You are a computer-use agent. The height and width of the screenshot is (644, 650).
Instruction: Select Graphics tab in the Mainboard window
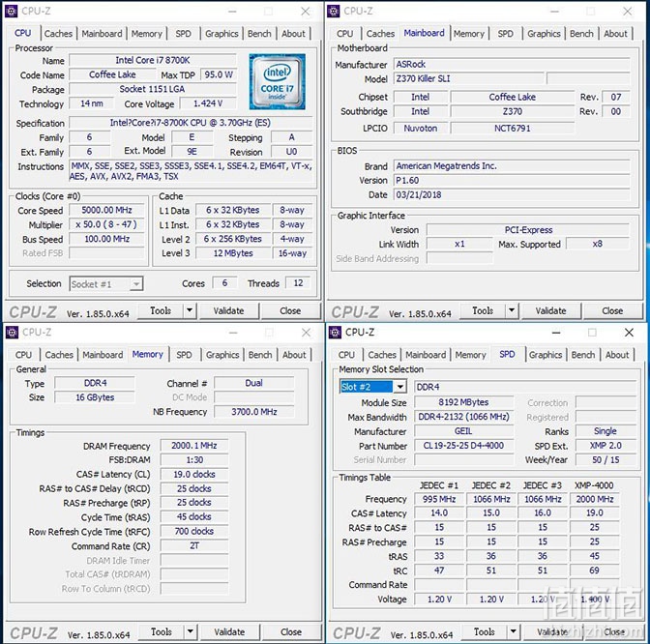coord(544,34)
